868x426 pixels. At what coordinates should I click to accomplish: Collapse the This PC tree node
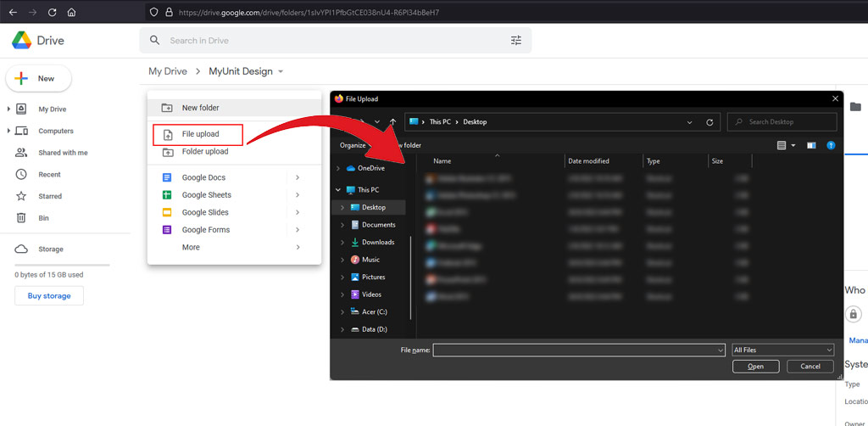point(337,190)
